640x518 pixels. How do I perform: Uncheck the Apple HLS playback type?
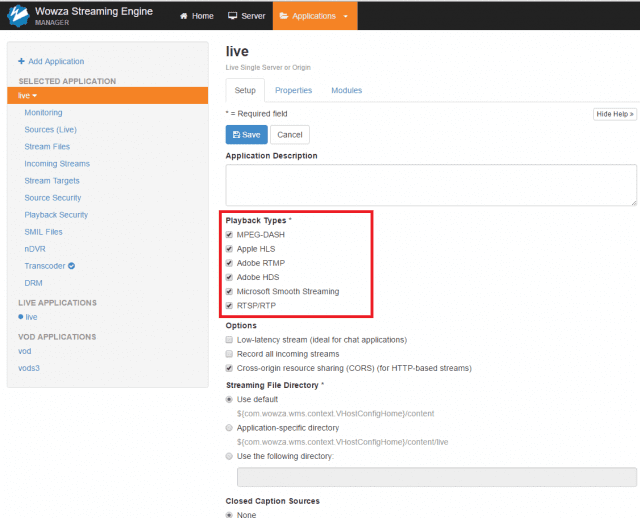pyautogui.click(x=229, y=249)
